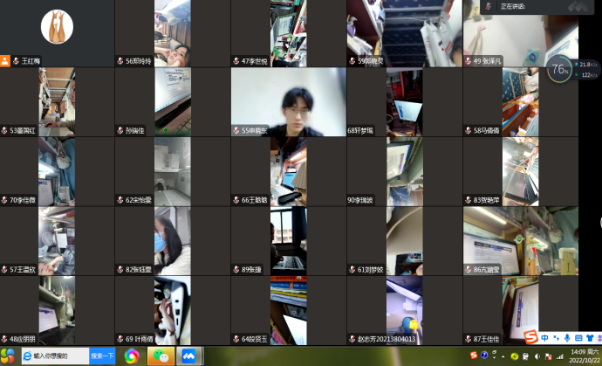Open the network signal icon in tray
This screenshot has width=602, height=366.
[560, 357]
